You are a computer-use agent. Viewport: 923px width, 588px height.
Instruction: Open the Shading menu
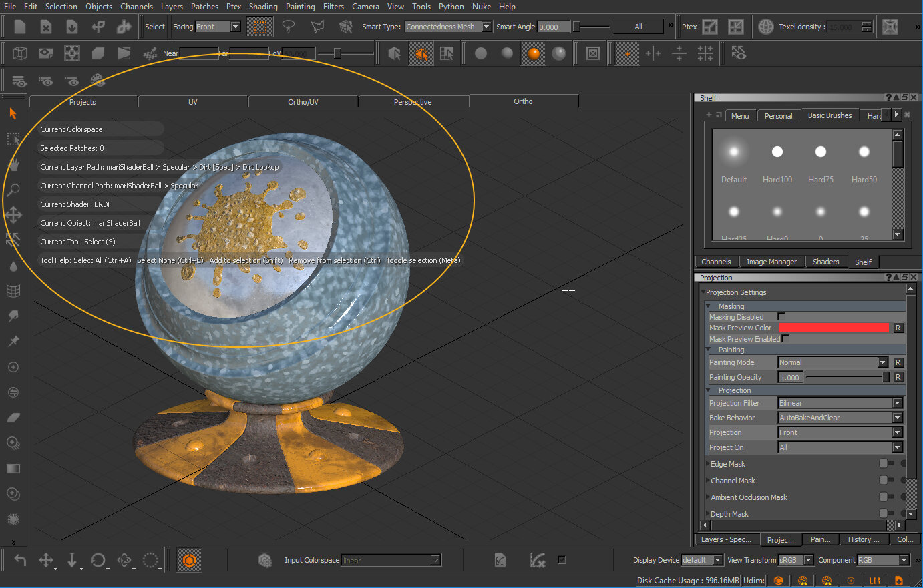point(263,7)
